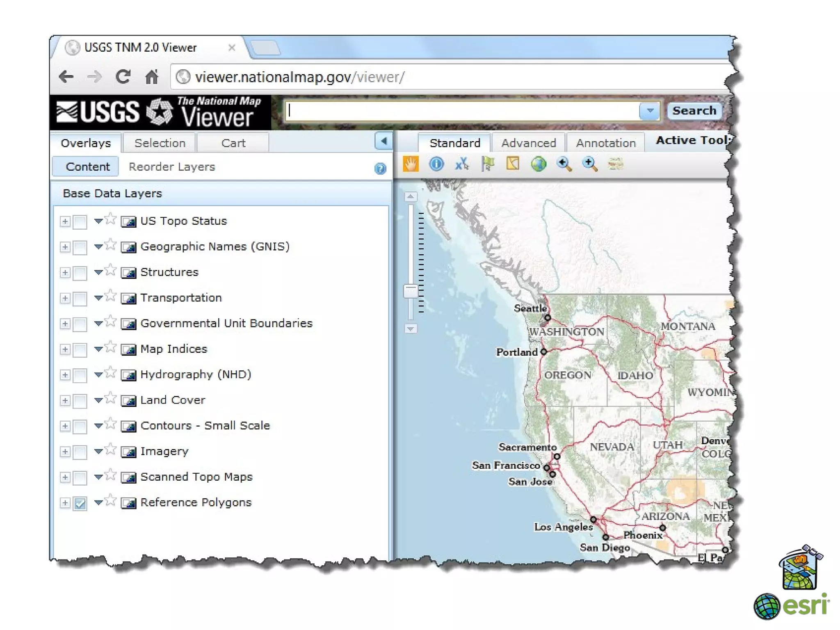840x630 pixels.
Task: Click the map zoom slider handle
Action: [411, 291]
